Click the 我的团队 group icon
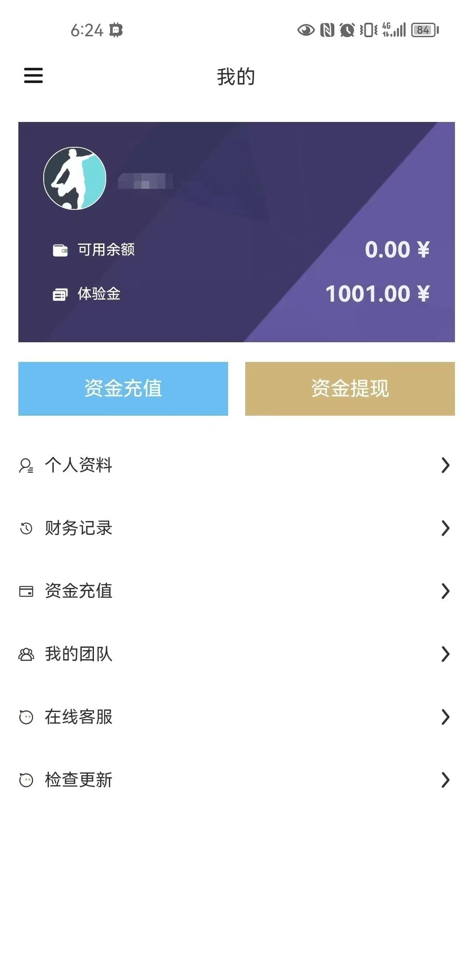The width and height of the screenshot is (472, 980). tap(26, 654)
